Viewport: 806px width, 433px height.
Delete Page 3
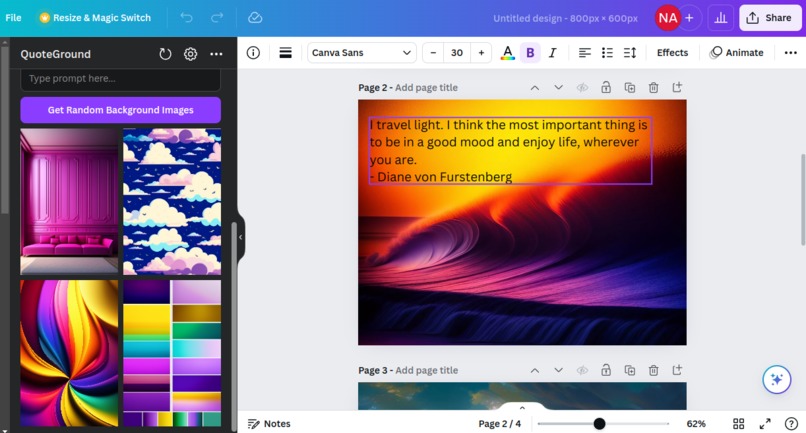coord(653,370)
